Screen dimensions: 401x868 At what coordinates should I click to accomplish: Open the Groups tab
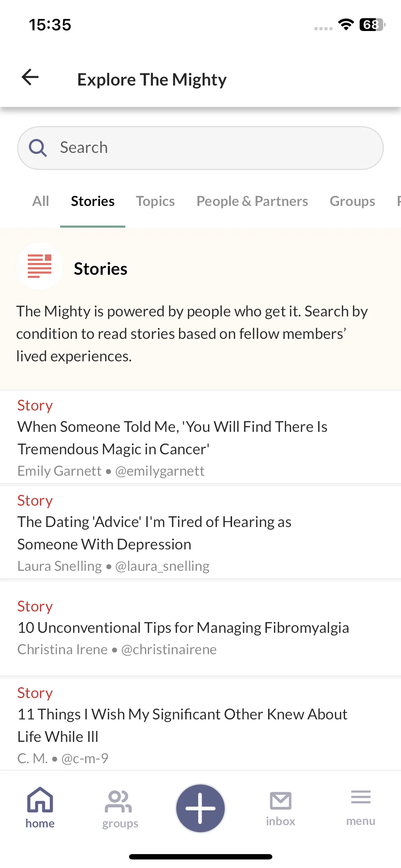click(x=352, y=201)
